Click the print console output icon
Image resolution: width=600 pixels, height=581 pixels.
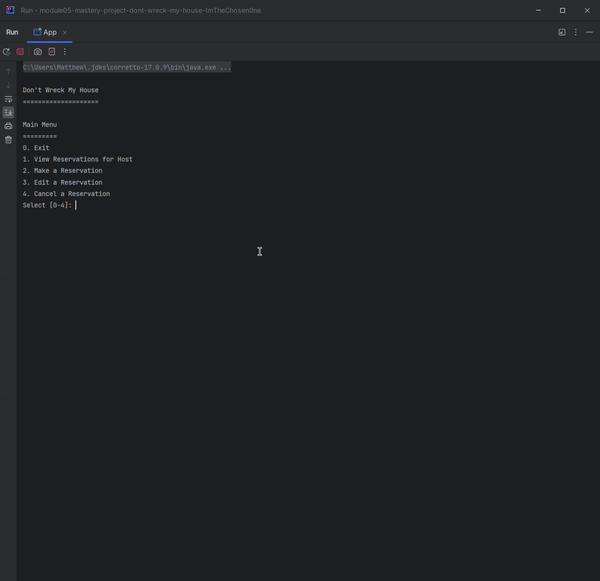coord(9,126)
